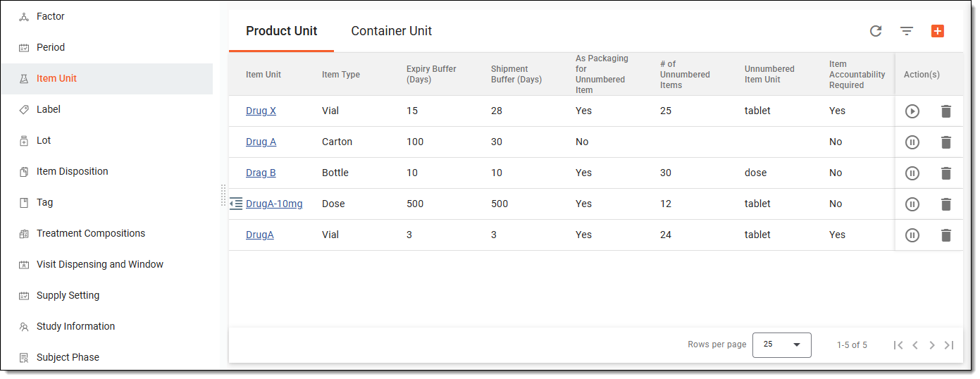Open the DrugA-10mg link

(274, 204)
